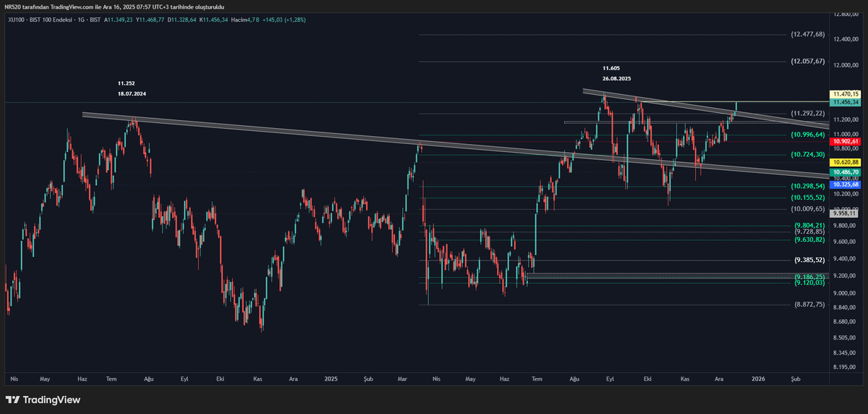Click the 2026 label on time axis
Image resolution: width=868 pixels, height=414 pixels.
click(758, 379)
